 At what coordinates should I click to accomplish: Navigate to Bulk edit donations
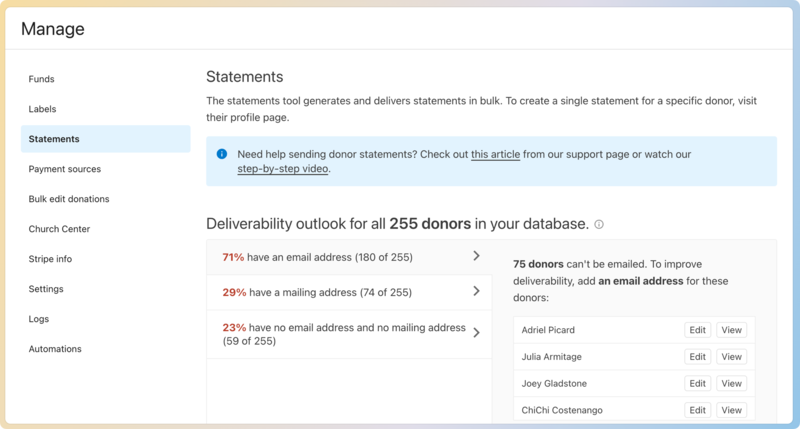[69, 199]
